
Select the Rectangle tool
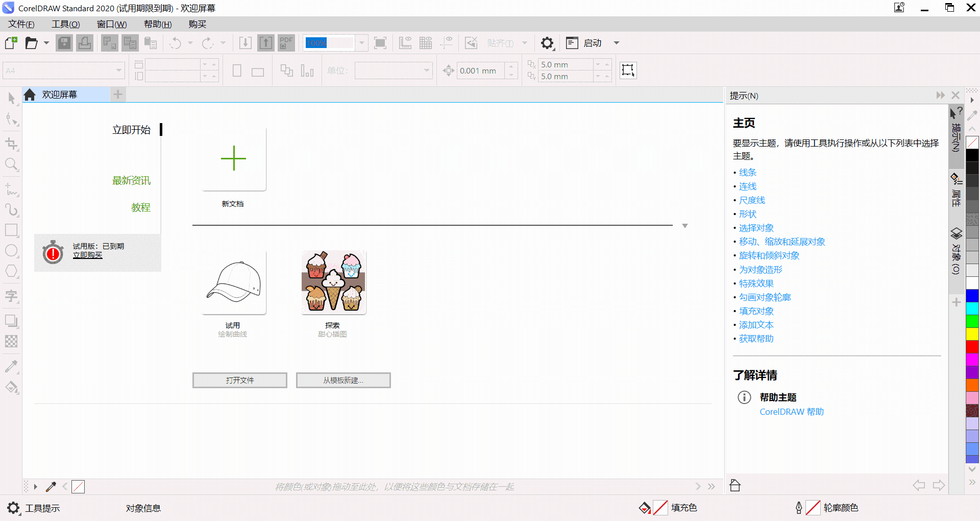(x=11, y=230)
